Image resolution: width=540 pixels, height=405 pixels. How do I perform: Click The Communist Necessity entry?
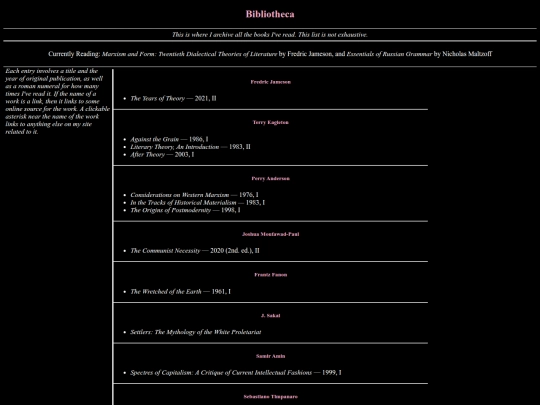(x=195, y=251)
